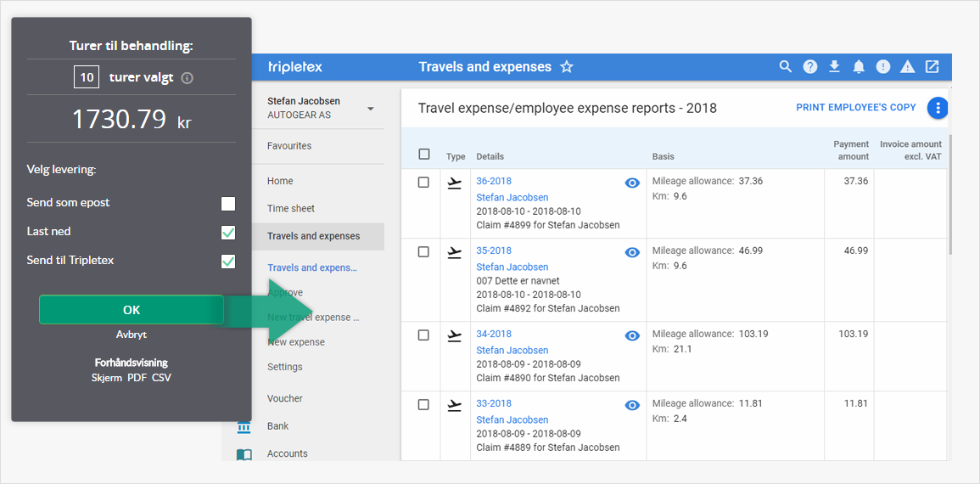Click the download arrow icon in header
The height and width of the screenshot is (484, 980).
point(834,67)
